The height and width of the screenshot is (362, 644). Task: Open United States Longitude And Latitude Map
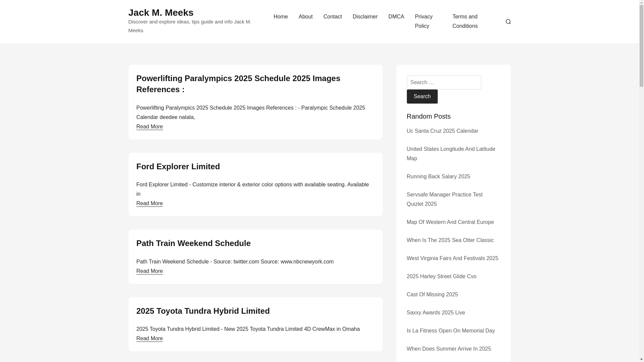click(x=451, y=154)
